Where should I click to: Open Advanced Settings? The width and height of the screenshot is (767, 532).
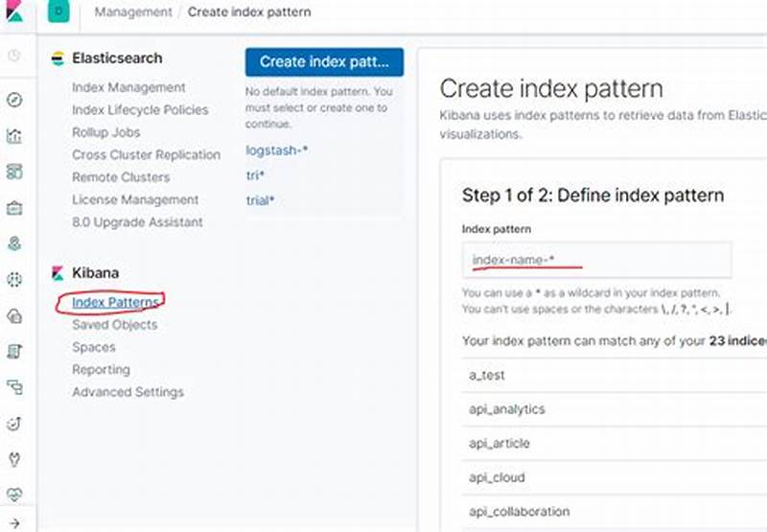128,392
